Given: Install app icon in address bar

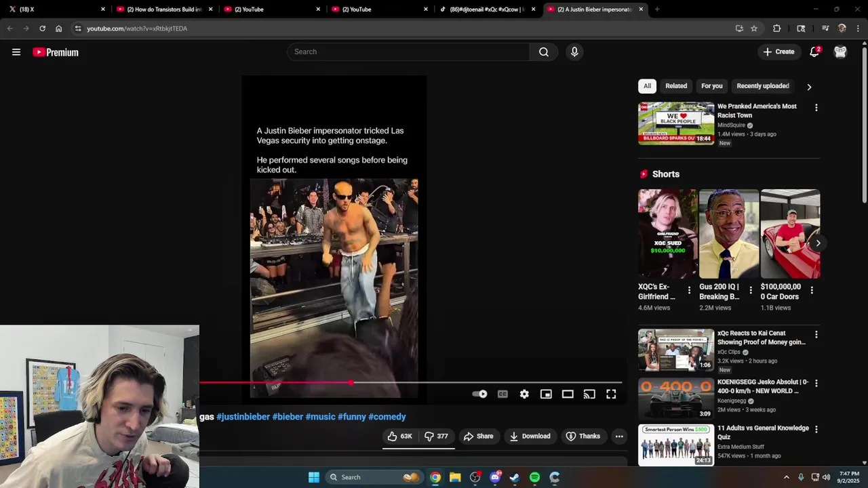Looking at the screenshot, I should [739, 28].
